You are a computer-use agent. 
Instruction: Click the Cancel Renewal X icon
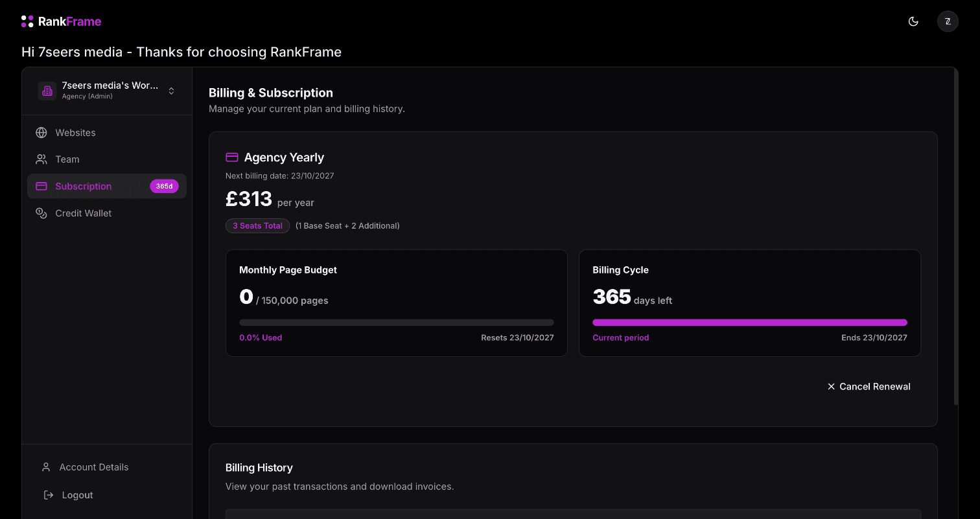[x=831, y=387]
